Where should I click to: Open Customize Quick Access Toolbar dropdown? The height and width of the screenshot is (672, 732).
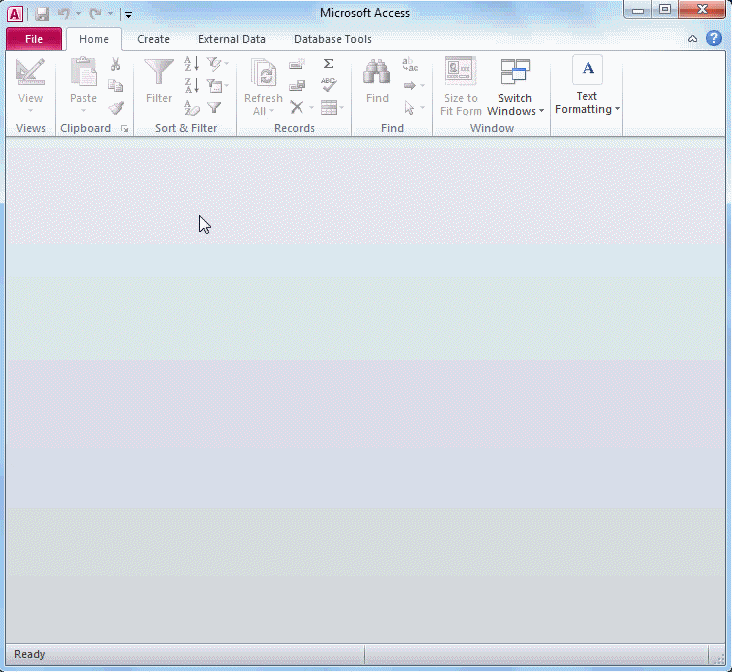[x=128, y=15]
